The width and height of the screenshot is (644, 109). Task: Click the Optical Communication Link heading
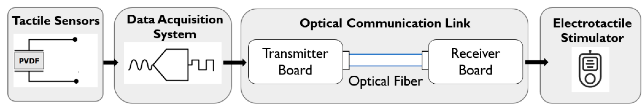pos(385,23)
